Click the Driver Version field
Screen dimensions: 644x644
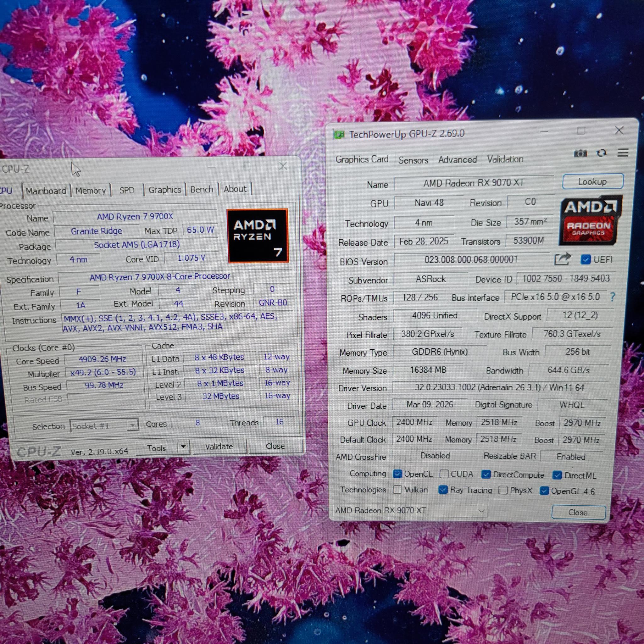[500, 387]
